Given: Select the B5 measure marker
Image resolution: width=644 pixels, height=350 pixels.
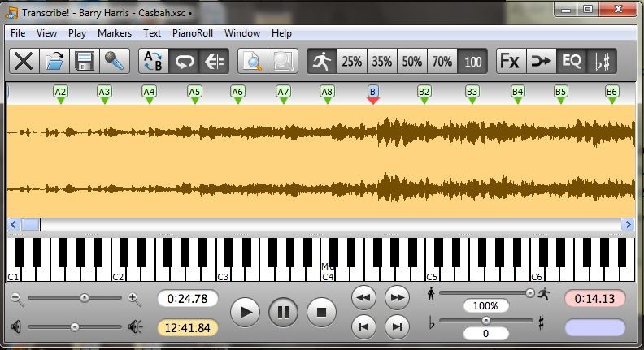Looking at the screenshot, I should [x=560, y=93].
